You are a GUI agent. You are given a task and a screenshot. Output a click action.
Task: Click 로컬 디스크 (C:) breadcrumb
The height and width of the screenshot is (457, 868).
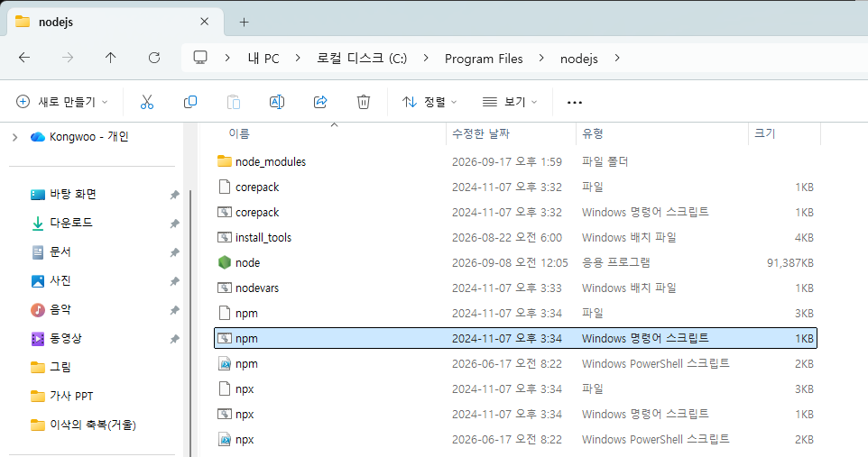coord(362,58)
